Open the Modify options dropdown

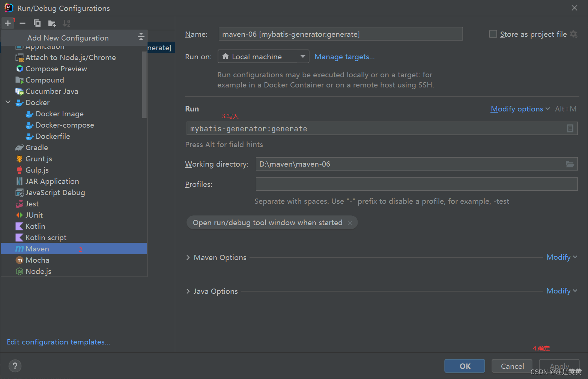pos(520,109)
